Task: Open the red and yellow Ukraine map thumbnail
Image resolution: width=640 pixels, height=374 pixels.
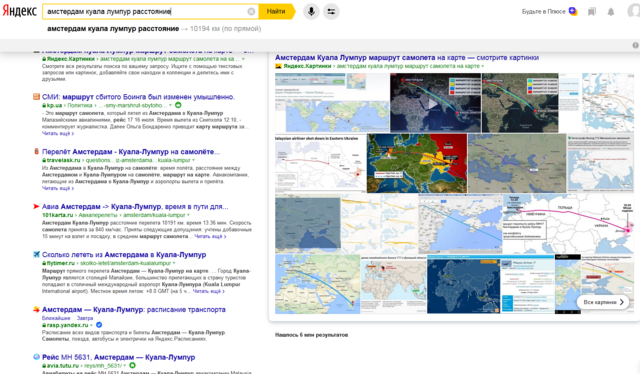Action: coord(417,163)
